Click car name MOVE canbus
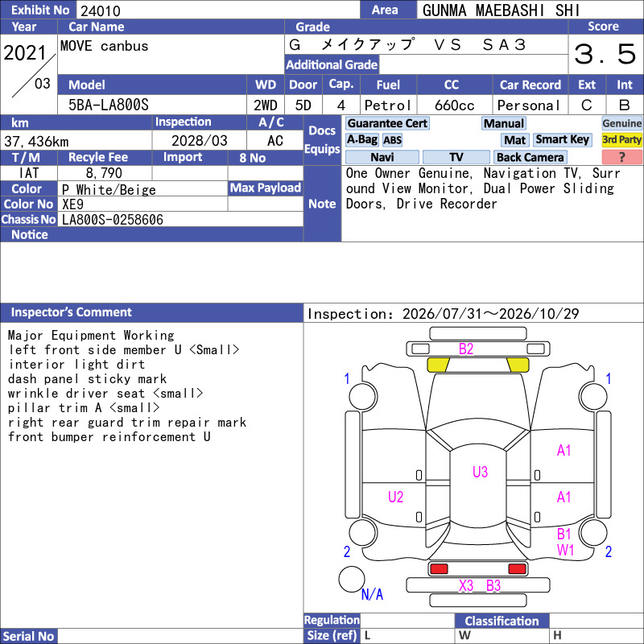This screenshot has height=644, width=644. (x=105, y=46)
